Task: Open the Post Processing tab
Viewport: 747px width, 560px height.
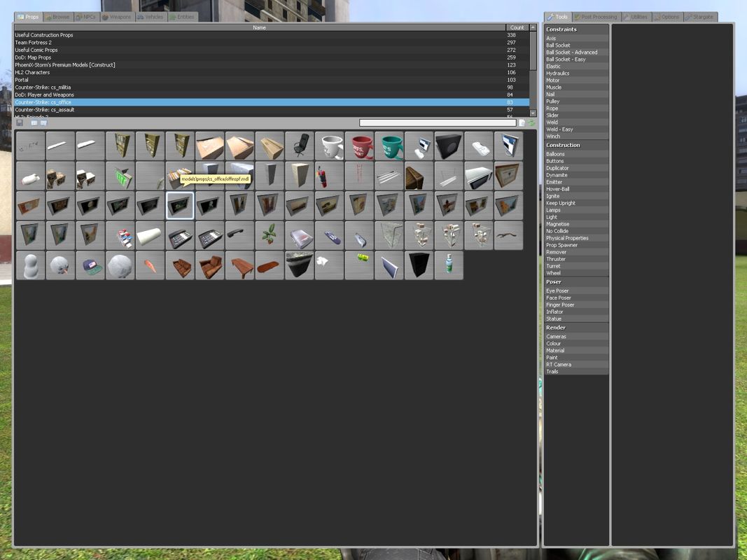Action: 596,17
